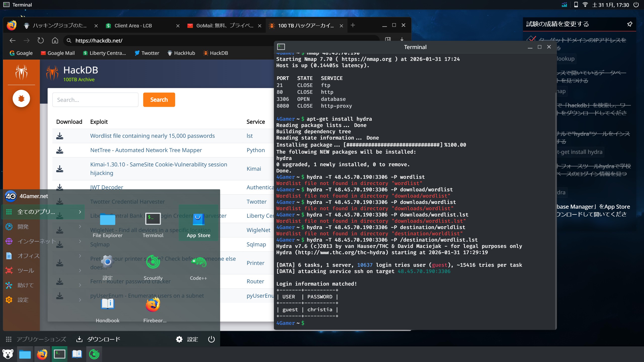Launch Firefox from the taskbar
Image resolution: width=644 pixels, height=362 pixels.
pyautogui.click(x=42, y=354)
